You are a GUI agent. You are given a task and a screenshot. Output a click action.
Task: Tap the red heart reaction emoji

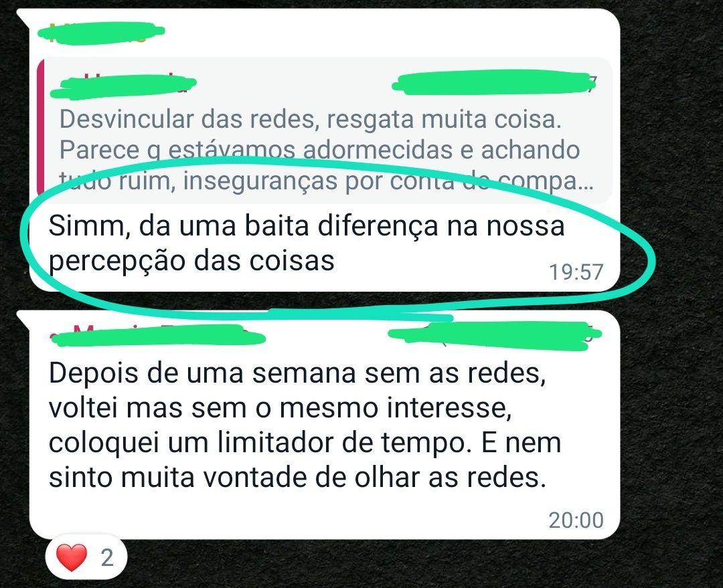tap(72, 557)
